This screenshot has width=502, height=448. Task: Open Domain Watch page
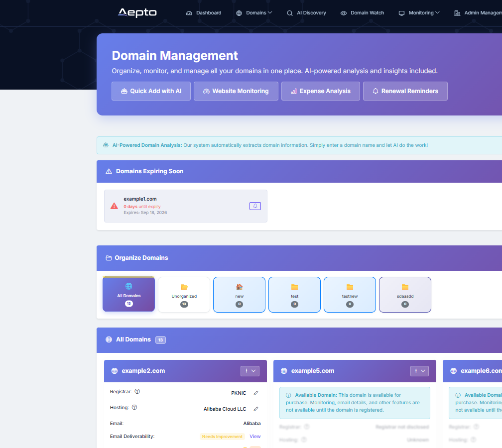coord(362,13)
